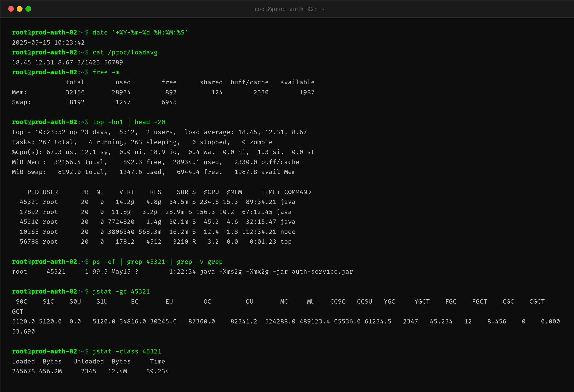Click the window title root@prod-auth-02: ~
Image resolution: width=574 pixels, height=392 pixels.
click(289, 9)
